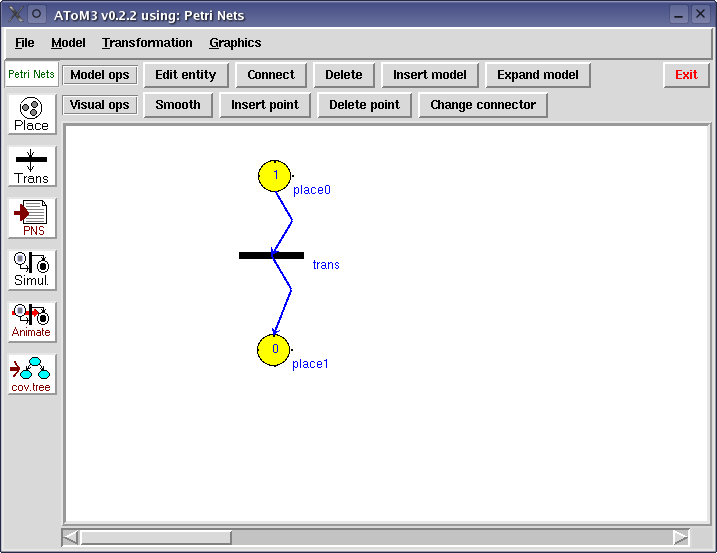Launch the Animate tool
717x553 pixels.
tap(31, 322)
